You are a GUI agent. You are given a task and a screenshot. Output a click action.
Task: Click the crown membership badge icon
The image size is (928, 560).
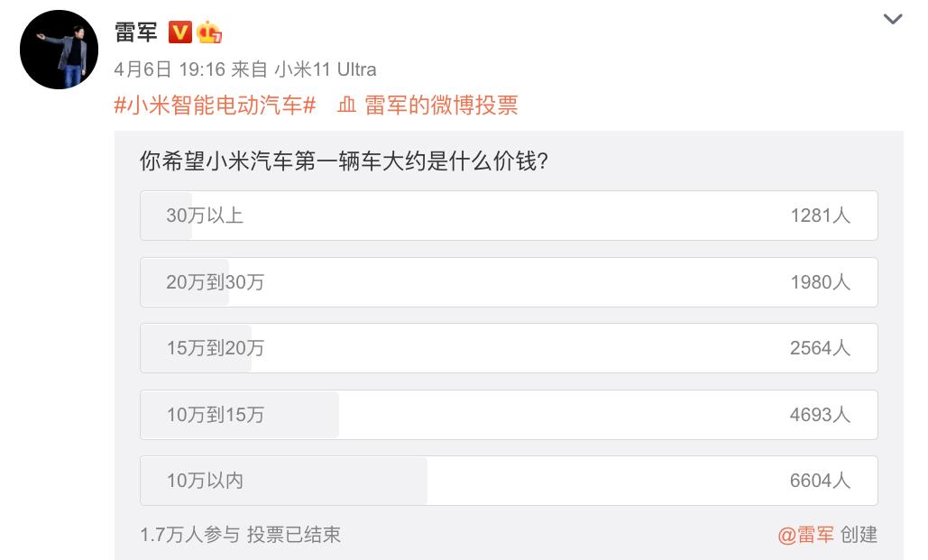click(x=209, y=32)
